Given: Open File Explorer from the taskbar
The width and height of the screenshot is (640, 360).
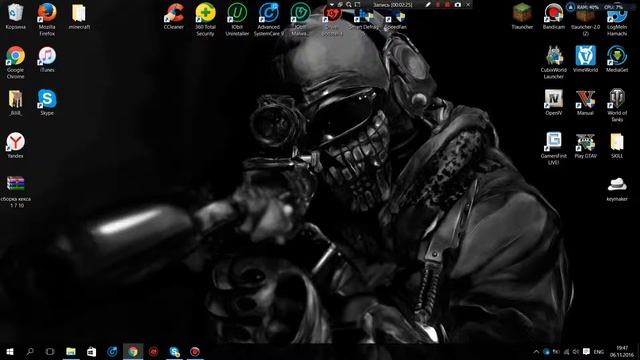Looking at the screenshot, I should pyautogui.click(x=71, y=351).
